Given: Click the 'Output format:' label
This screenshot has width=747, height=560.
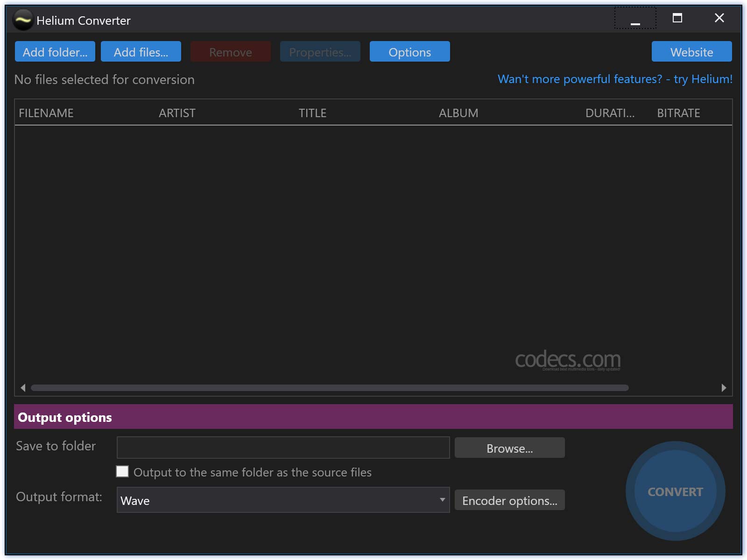Looking at the screenshot, I should click(x=59, y=497).
